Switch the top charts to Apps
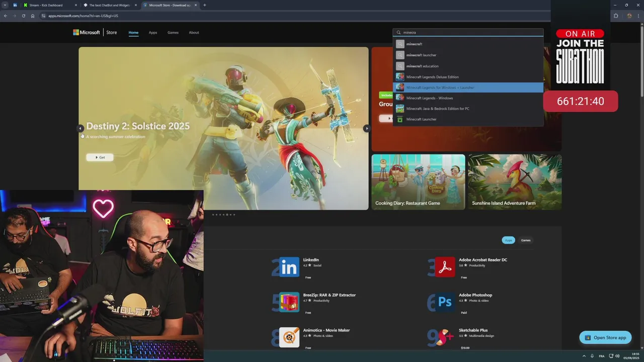The height and width of the screenshot is (362, 644). [x=508, y=240]
